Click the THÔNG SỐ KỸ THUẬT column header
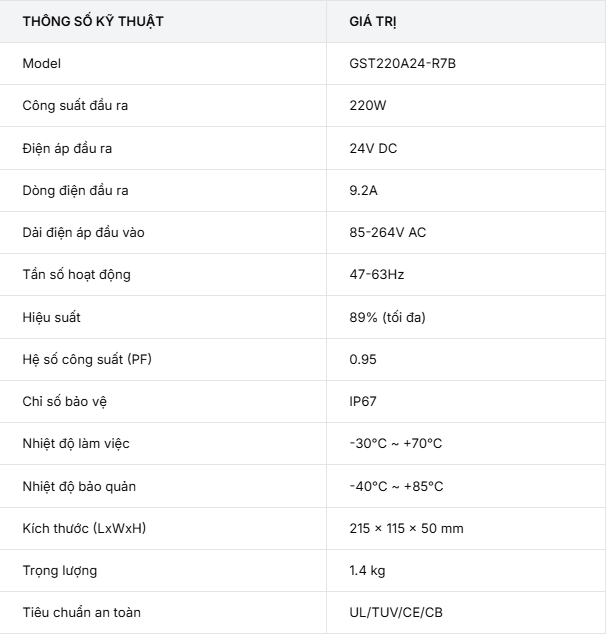This screenshot has height=634, width=606. pos(93,21)
